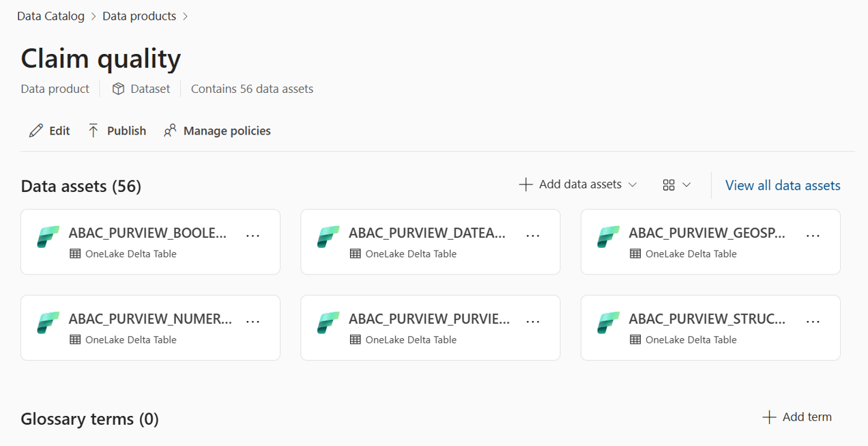Open more options for ABAC_PURVIEW_DATEA asset

click(x=533, y=235)
